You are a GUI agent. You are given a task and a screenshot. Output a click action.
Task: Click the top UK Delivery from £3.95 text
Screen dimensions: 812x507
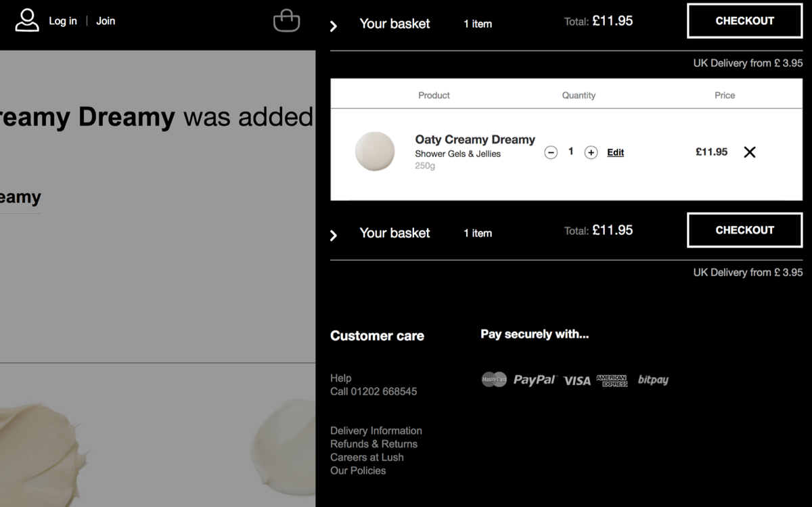[x=748, y=63]
